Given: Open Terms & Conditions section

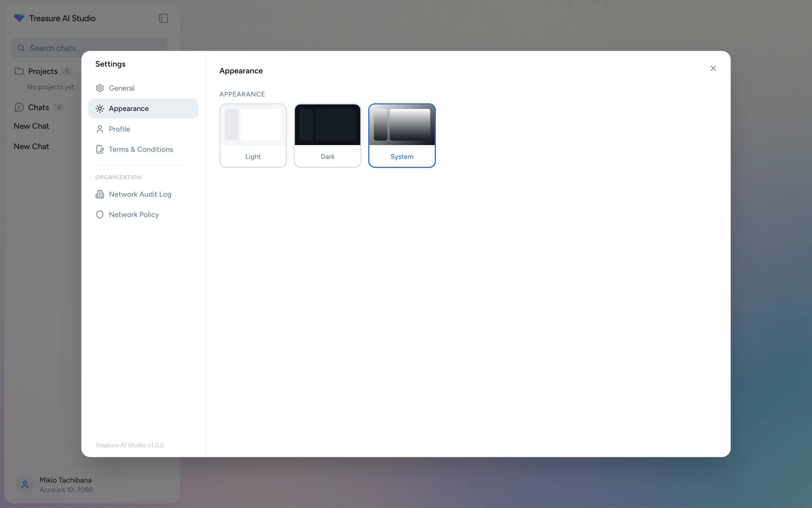Looking at the screenshot, I should point(143,150).
